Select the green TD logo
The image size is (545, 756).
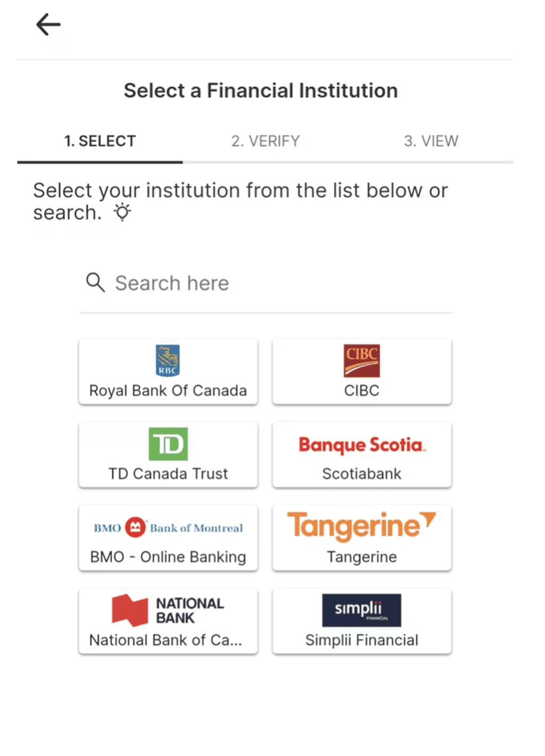(168, 444)
